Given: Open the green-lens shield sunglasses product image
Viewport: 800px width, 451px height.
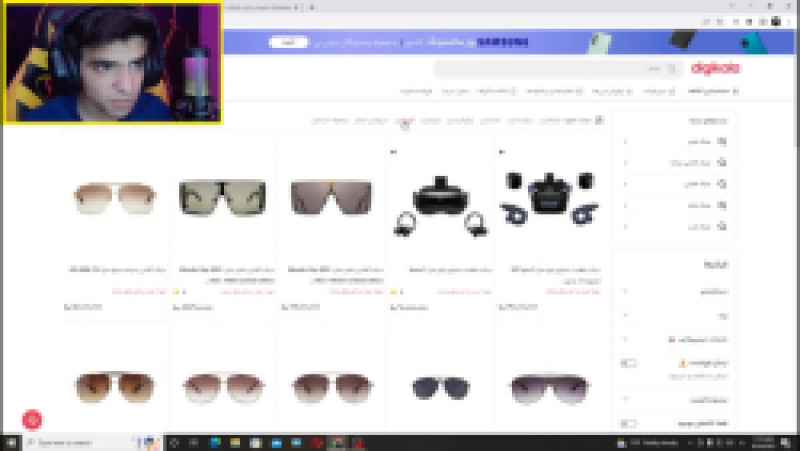Looking at the screenshot, I should click(x=222, y=197).
